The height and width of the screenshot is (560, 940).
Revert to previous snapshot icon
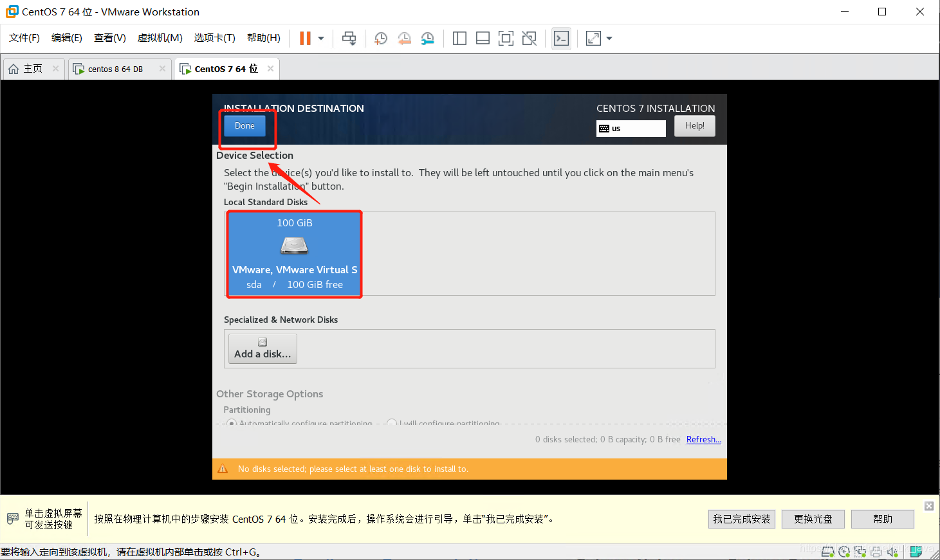pos(404,39)
